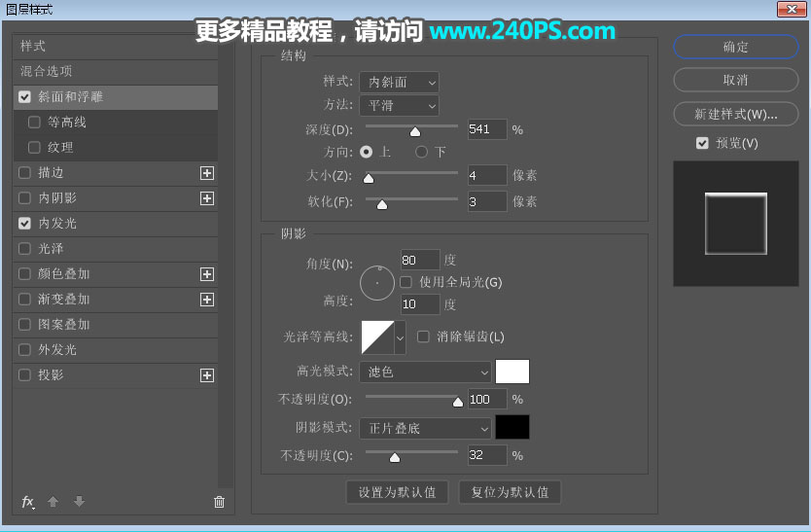Click the 软化(F) slider handle
Image resolution: width=811 pixels, height=532 pixels.
coord(382,205)
